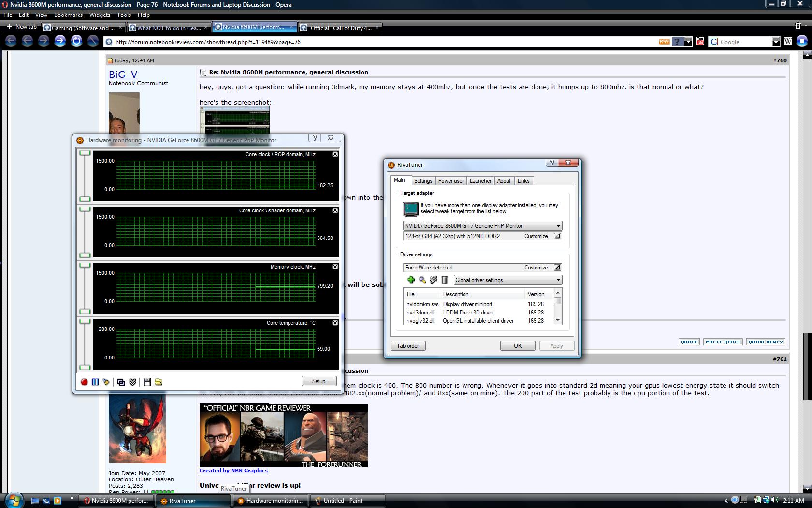Image resolution: width=812 pixels, height=508 pixels.
Task: Click Opera's blue reload button
Action: [76, 41]
